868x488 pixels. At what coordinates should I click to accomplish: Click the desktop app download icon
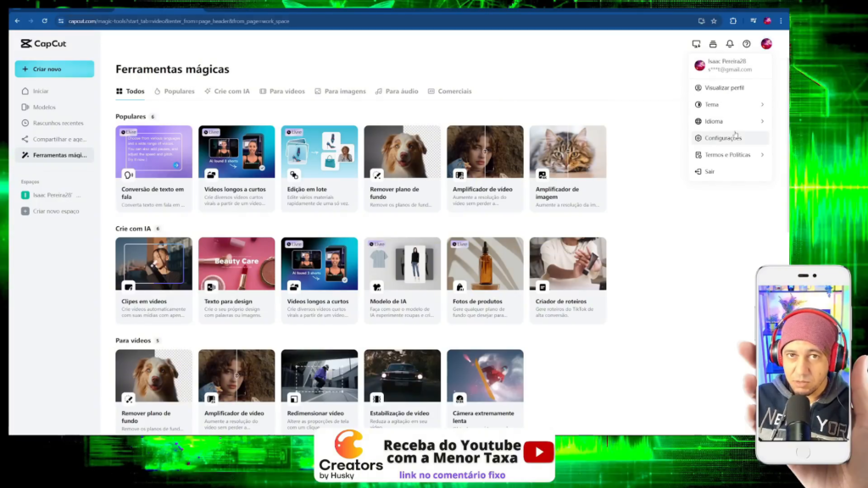point(696,44)
